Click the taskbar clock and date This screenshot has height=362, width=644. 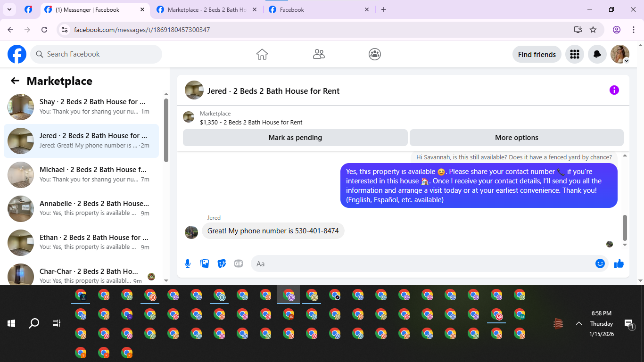[x=601, y=323]
